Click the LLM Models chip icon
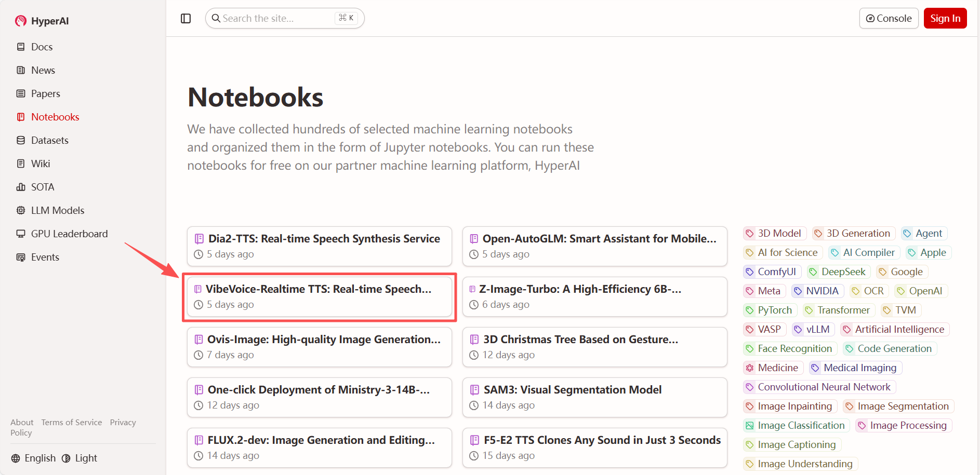 pyautogui.click(x=21, y=210)
